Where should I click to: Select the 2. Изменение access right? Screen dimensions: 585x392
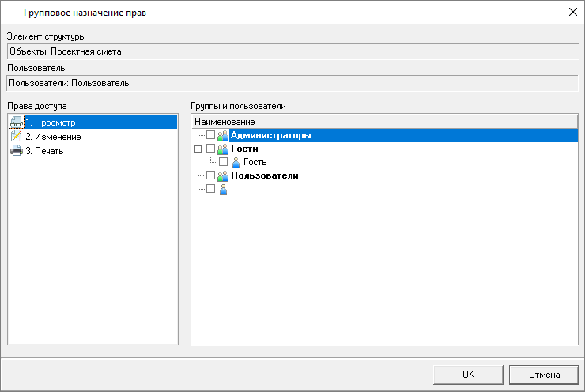coord(53,137)
